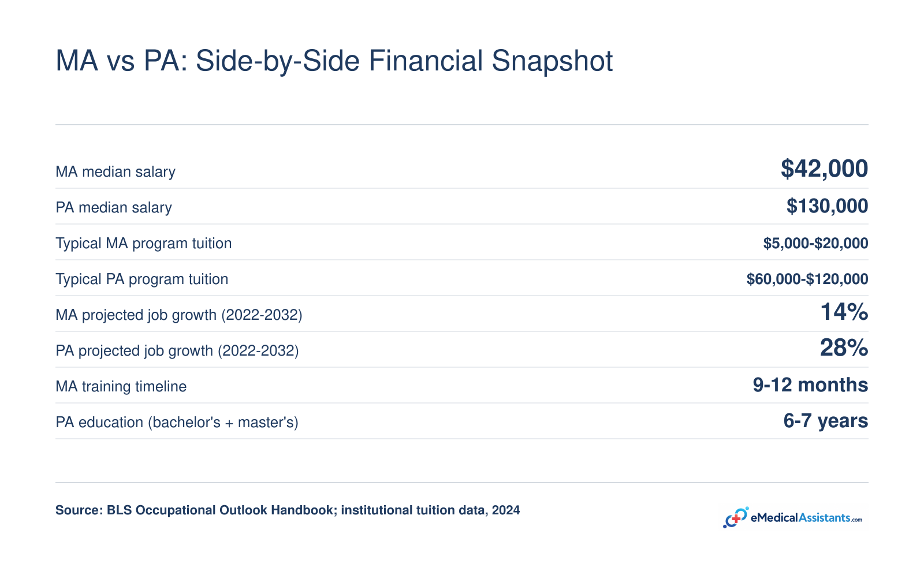Select the PA median salary label
This screenshot has width=924, height=575.
[114, 207]
